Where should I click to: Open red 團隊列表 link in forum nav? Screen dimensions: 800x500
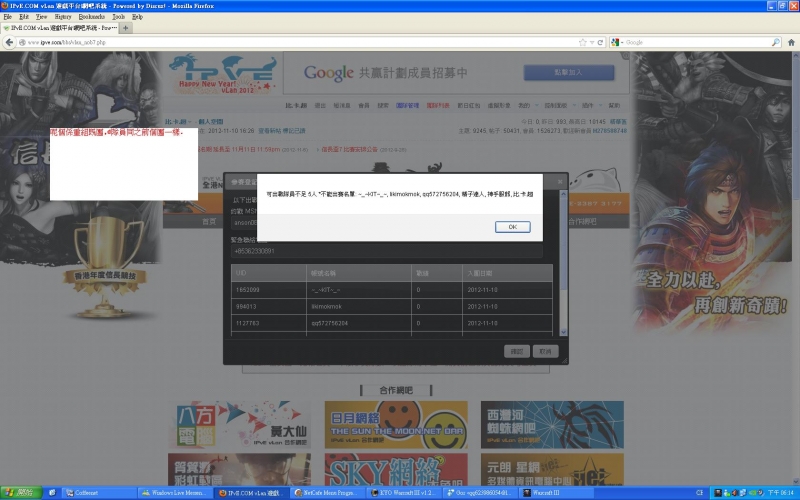tap(438, 106)
